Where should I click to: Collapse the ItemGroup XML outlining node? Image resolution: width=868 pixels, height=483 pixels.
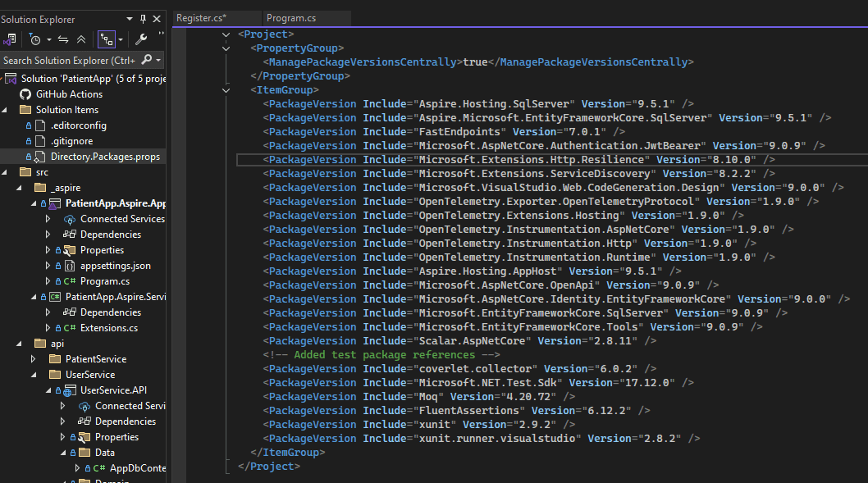click(x=226, y=90)
